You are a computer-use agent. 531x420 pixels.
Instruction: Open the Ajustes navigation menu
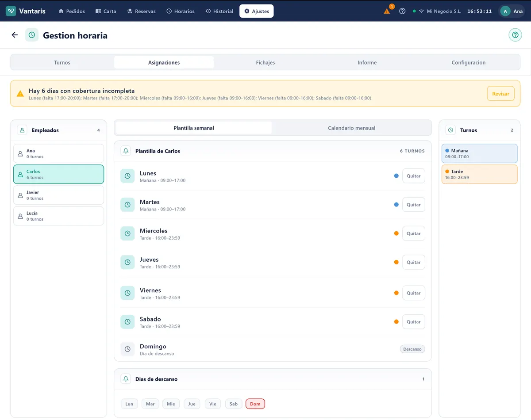257,11
